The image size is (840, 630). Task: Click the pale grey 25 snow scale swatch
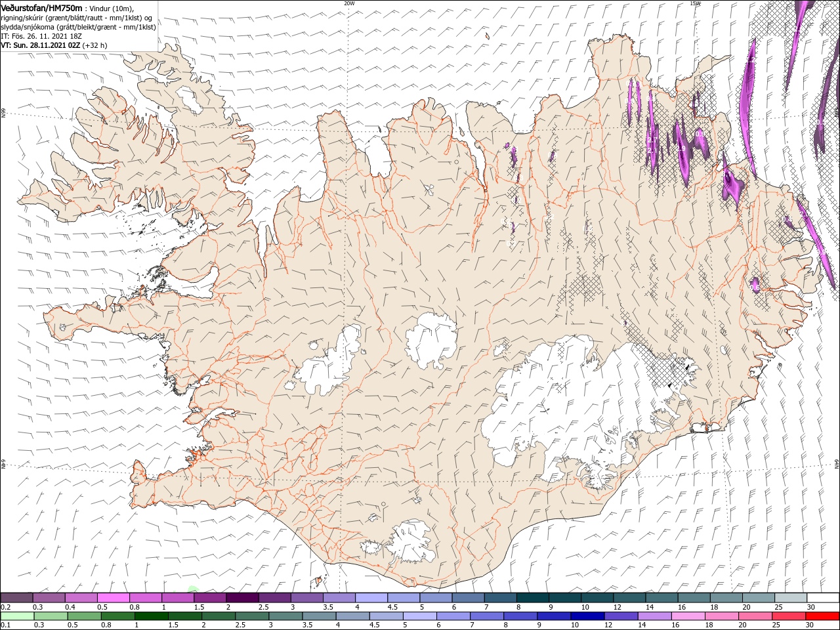791,597
